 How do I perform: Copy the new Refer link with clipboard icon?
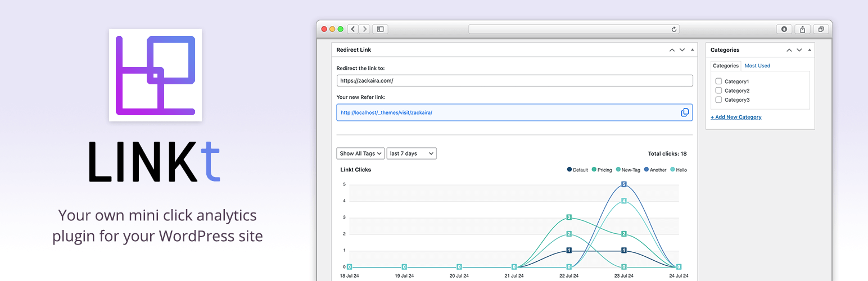point(685,112)
